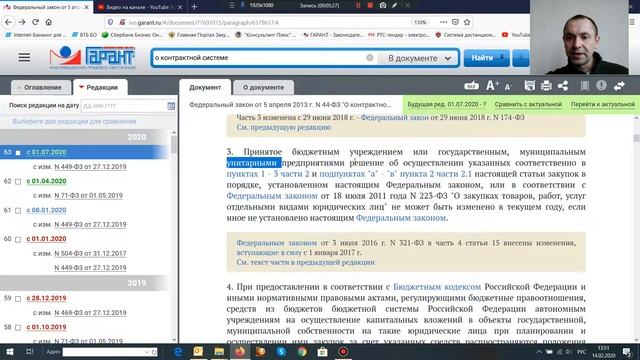Image resolution: width=640 pixels, height=360 pixels.
Task: Click the Найти search button
Action: (486, 58)
